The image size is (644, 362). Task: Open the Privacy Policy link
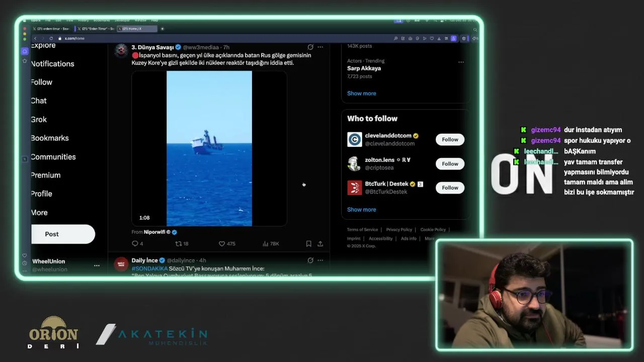(x=399, y=230)
